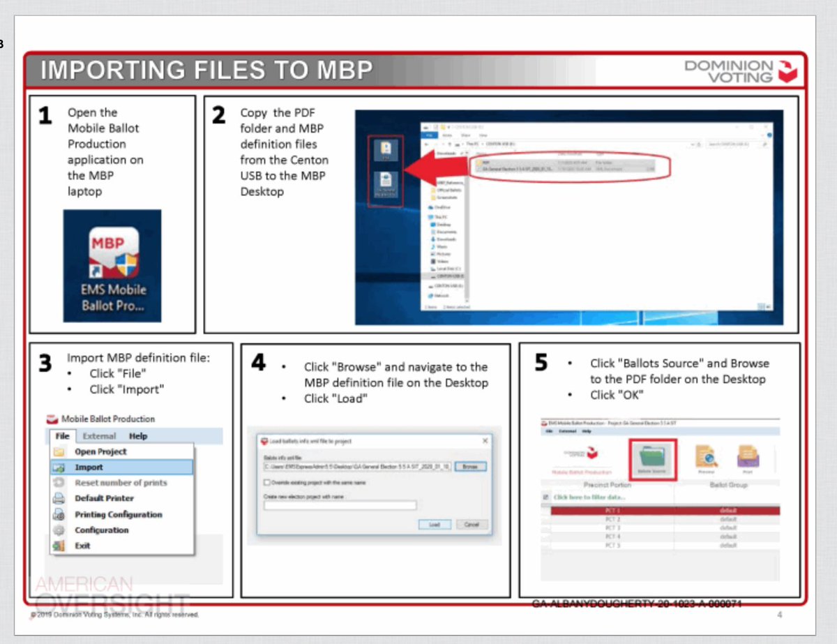Open the External menu

[99, 436]
